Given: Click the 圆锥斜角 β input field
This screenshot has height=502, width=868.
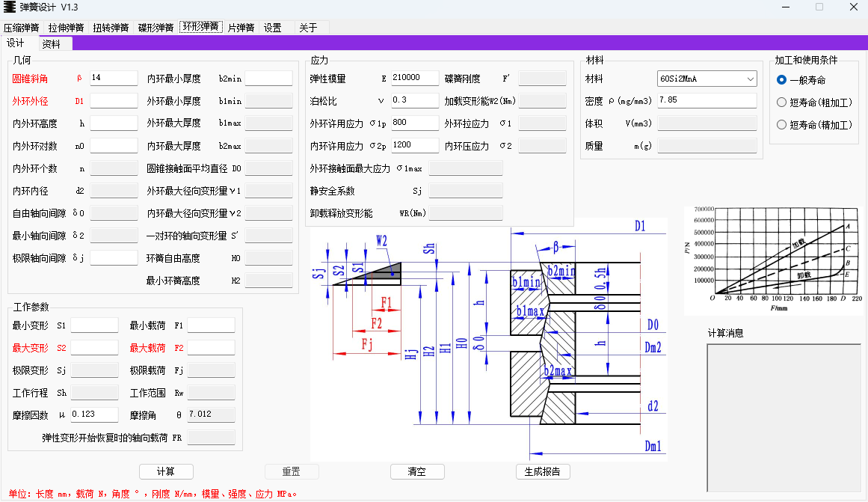Looking at the screenshot, I should click(112, 78).
